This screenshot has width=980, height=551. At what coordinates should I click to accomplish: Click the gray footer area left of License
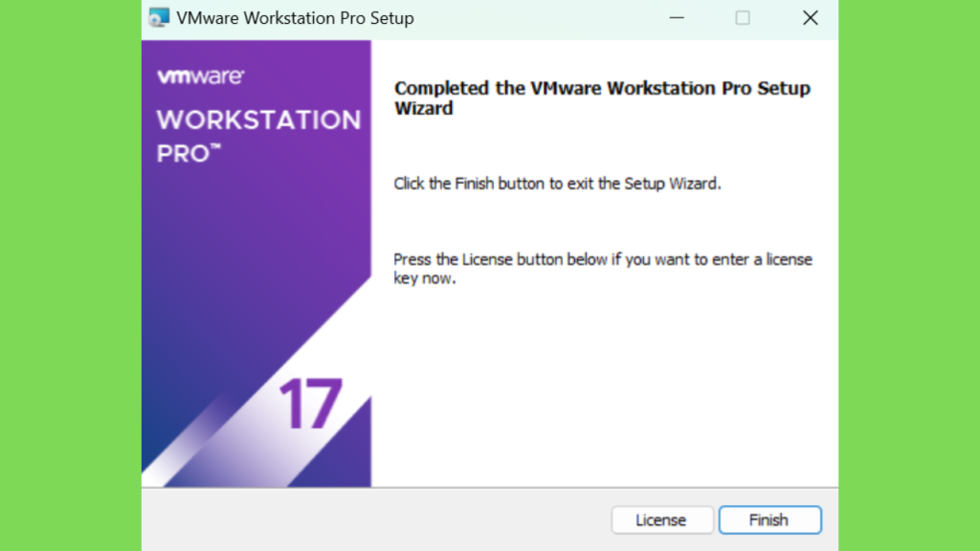tap(375, 519)
